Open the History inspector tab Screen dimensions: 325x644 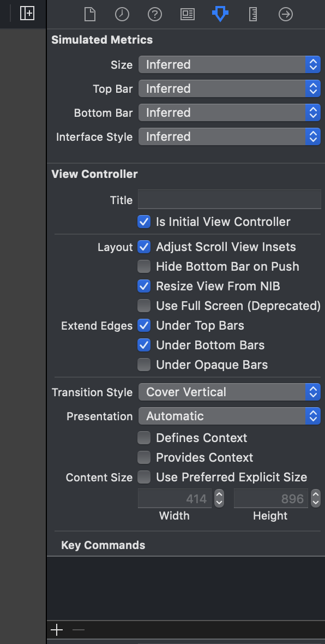122,14
